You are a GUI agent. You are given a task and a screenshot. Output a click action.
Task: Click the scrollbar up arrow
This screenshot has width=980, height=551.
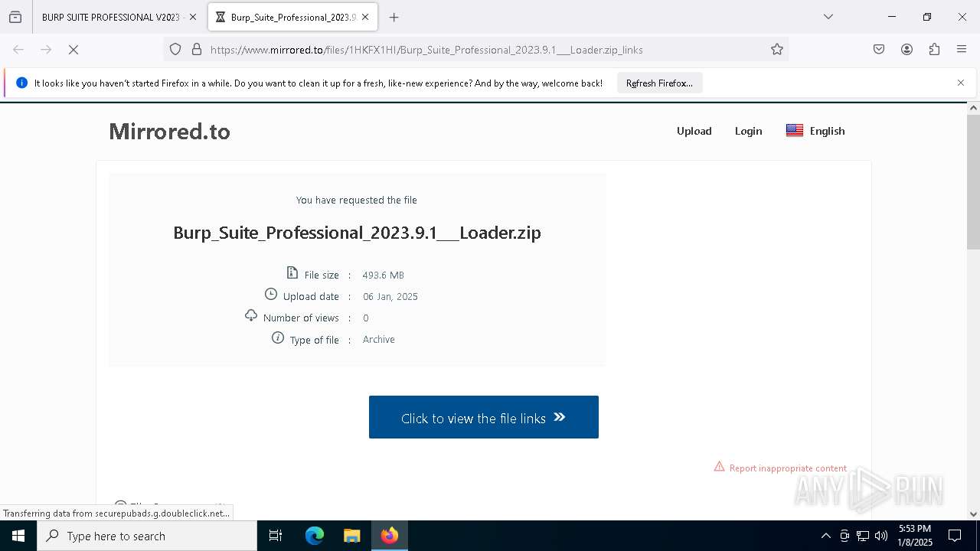coord(973,108)
